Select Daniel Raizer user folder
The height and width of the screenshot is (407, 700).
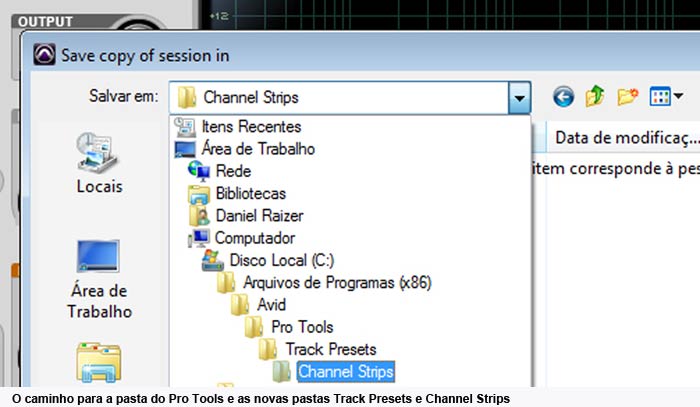pos(259,216)
